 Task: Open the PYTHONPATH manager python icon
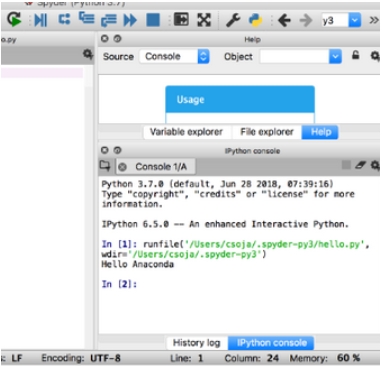256,20
